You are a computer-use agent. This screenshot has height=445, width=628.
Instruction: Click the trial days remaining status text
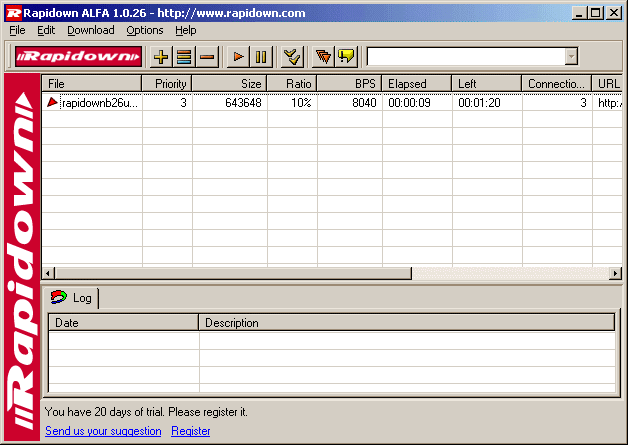pos(146,412)
